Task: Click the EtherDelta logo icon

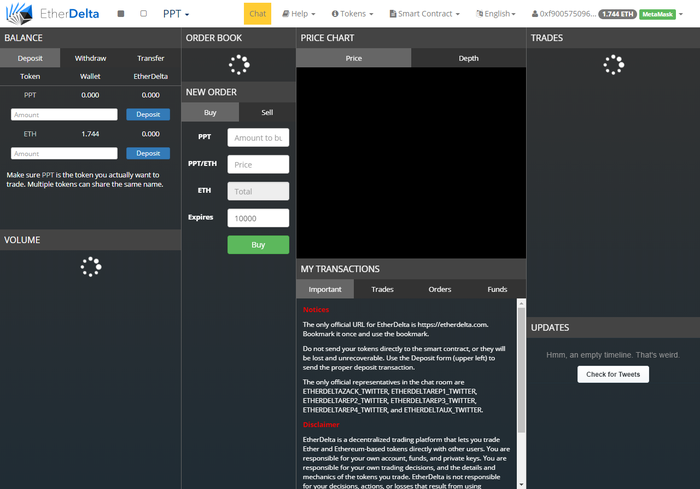Action: (19, 13)
